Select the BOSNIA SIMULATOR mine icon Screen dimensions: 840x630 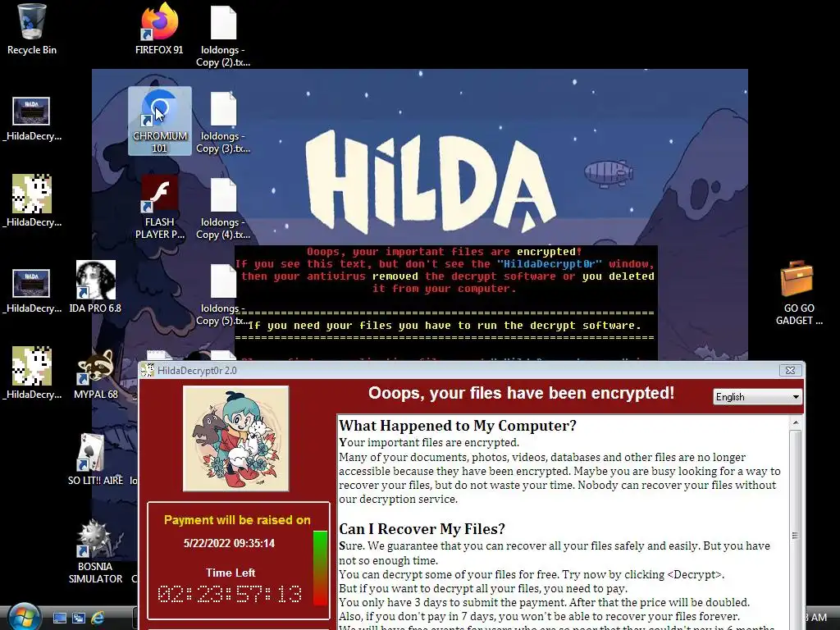point(95,552)
